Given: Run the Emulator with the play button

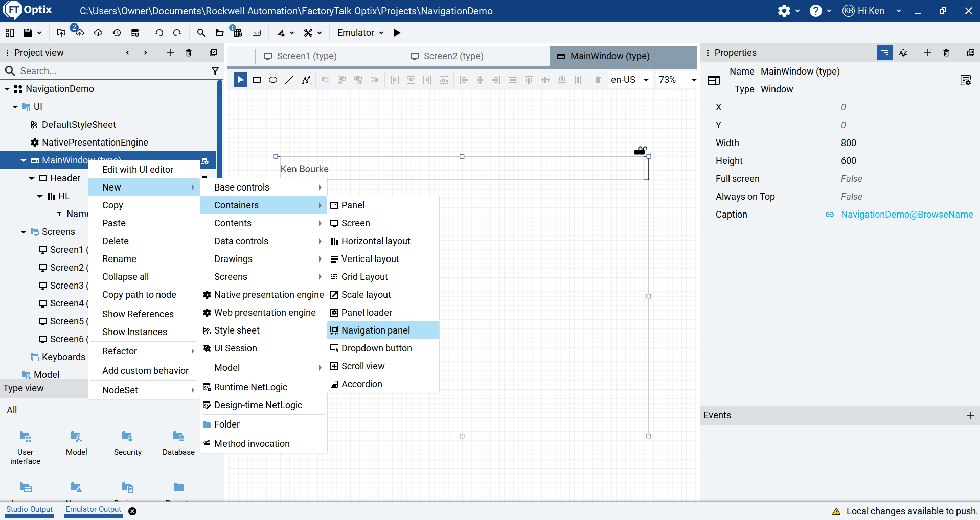Looking at the screenshot, I should (x=397, y=33).
